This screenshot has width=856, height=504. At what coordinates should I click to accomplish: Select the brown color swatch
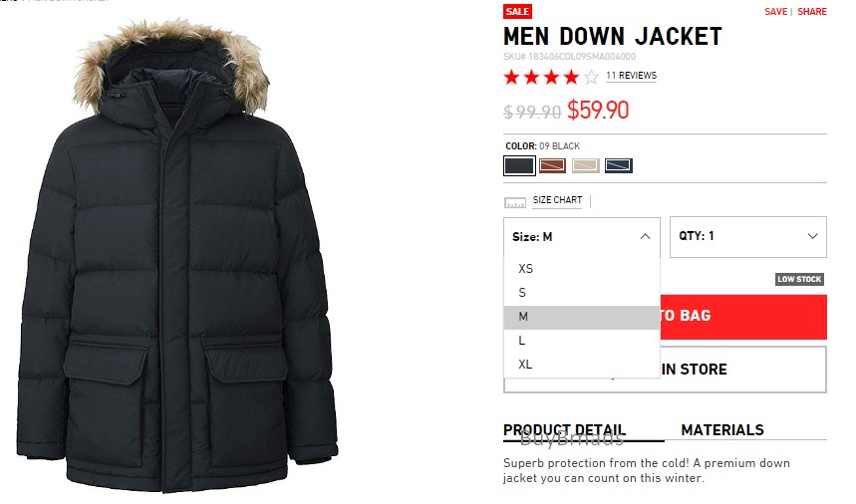click(x=552, y=165)
